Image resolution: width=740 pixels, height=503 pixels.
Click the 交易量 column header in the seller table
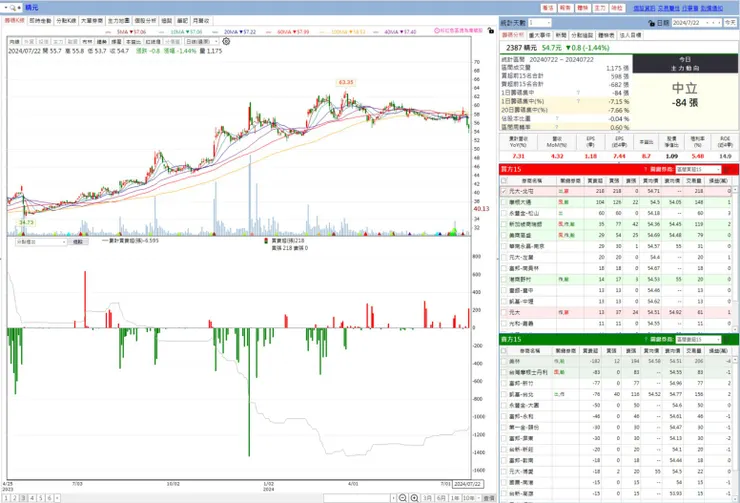pyautogui.click(x=694, y=351)
